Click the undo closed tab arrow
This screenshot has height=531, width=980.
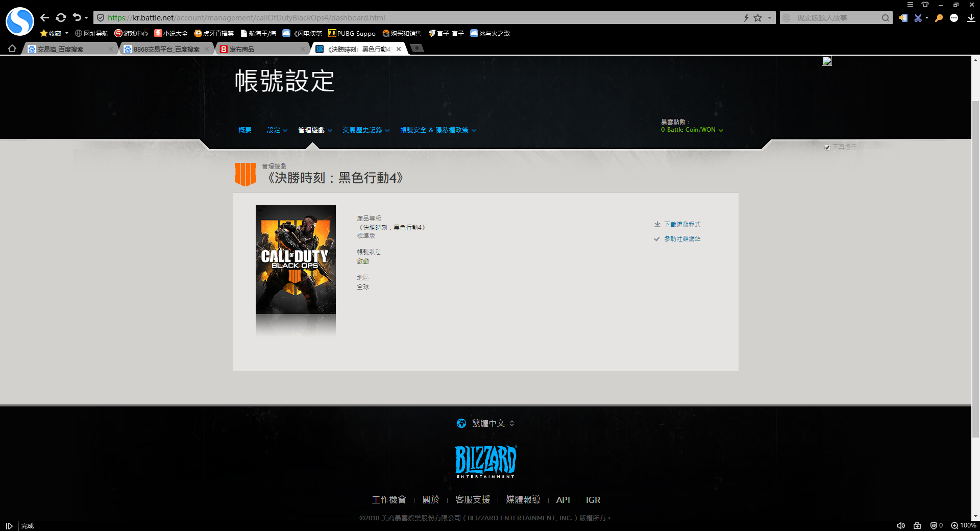[77, 17]
